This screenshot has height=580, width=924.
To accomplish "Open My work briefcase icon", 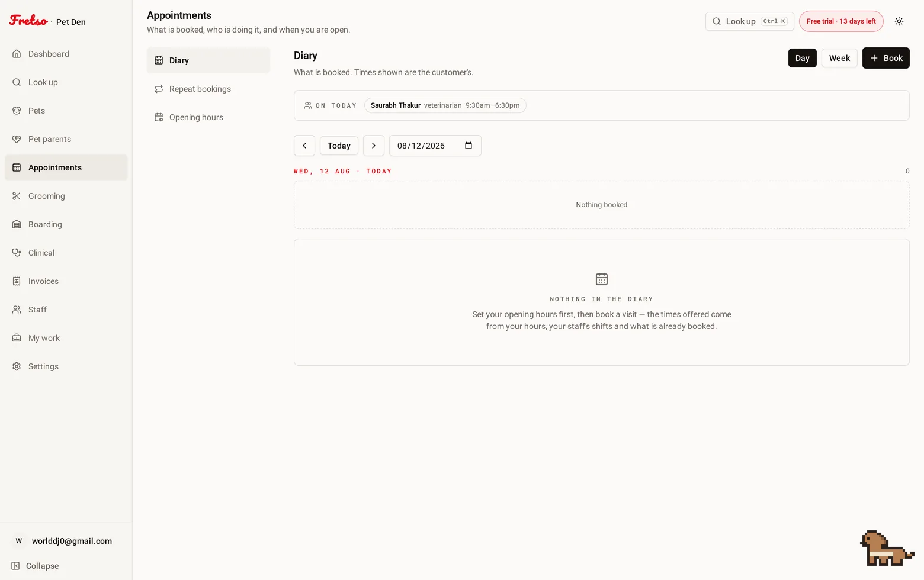I will coord(17,338).
